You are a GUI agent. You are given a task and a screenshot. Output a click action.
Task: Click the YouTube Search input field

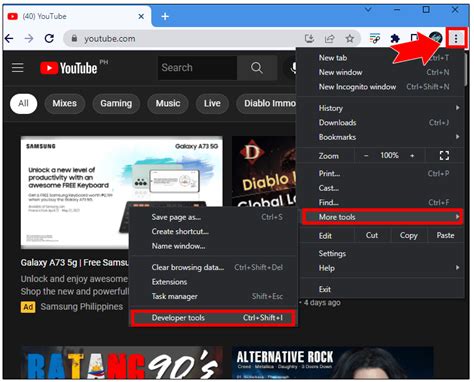pyautogui.click(x=197, y=68)
